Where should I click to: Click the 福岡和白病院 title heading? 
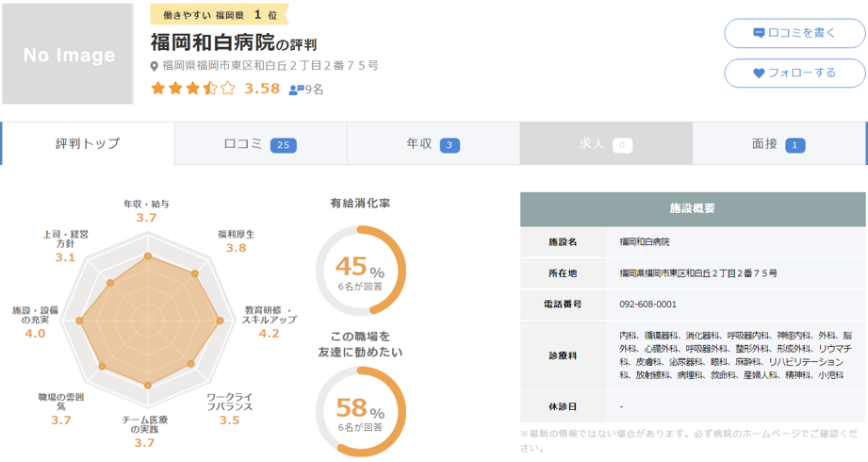(213, 42)
